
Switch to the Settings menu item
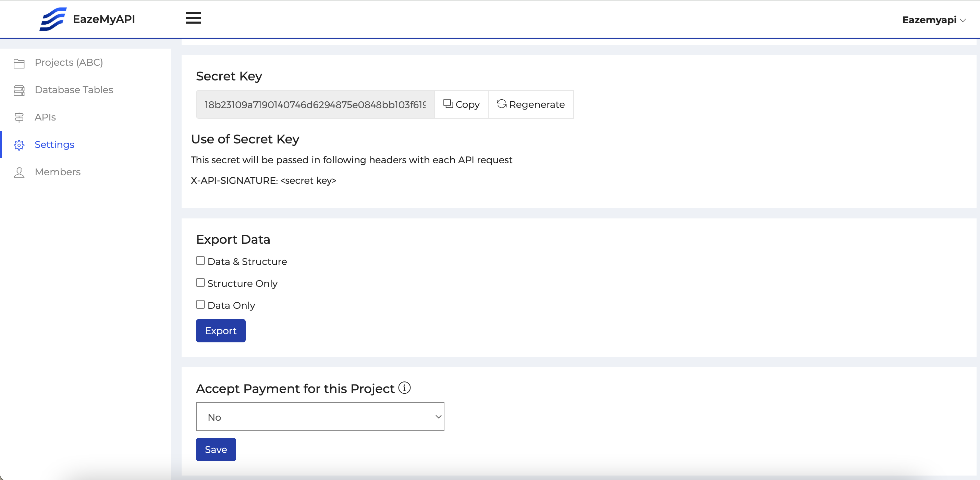point(54,144)
